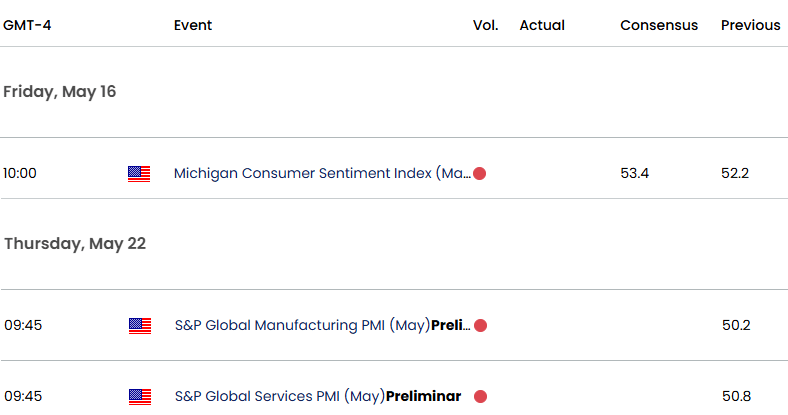Click red volatility dot for Manufacturing PMI

click(x=480, y=326)
